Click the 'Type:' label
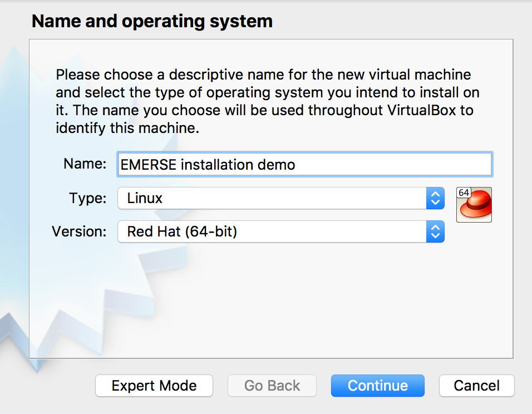 click(x=87, y=198)
